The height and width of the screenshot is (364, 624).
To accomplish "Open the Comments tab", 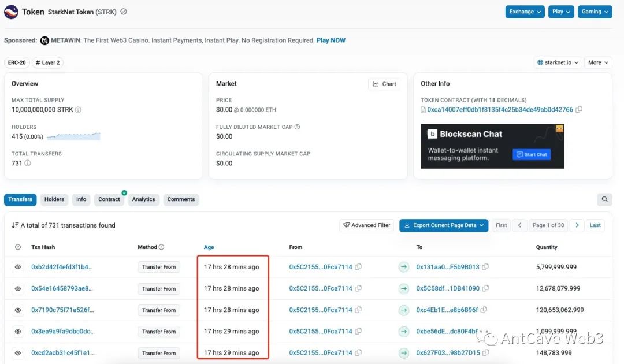I will (x=181, y=199).
